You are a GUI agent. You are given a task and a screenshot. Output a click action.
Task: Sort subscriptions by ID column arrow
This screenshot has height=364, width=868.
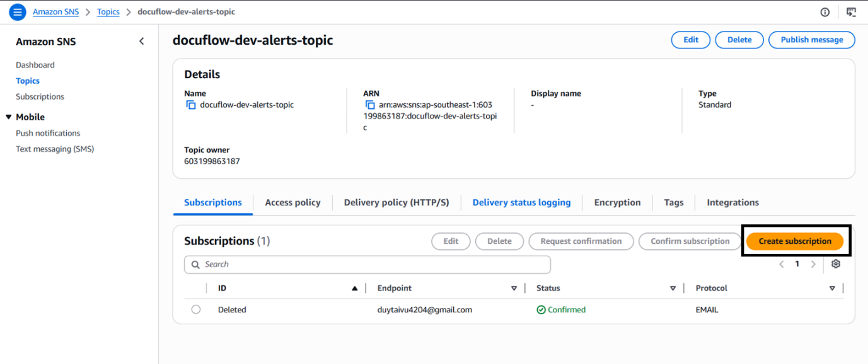355,288
